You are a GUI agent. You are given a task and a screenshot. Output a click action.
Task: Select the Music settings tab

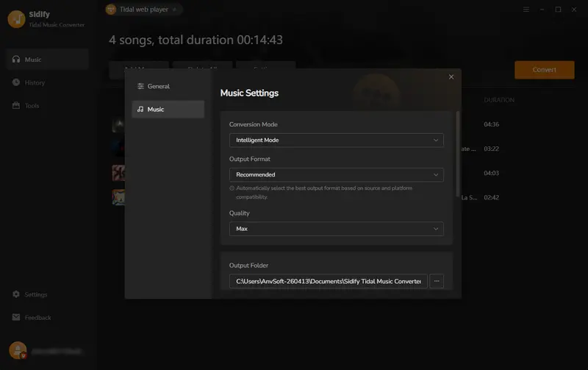168,109
